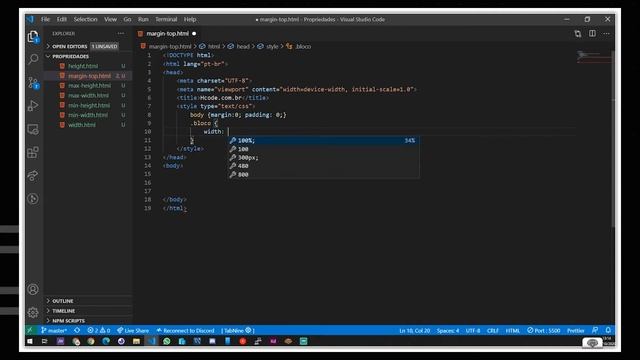
Task: Click Port: 5500 Live Server status
Action: click(543, 330)
